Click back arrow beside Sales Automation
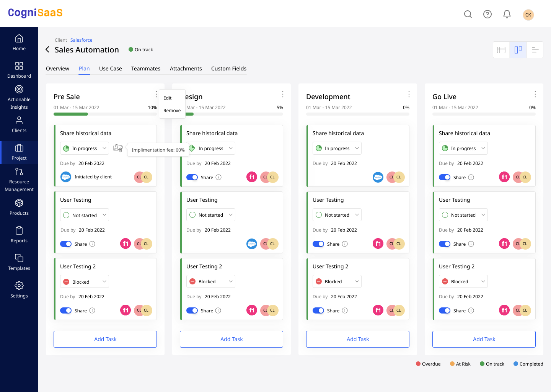This screenshot has height=392, width=551. pyautogui.click(x=47, y=49)
